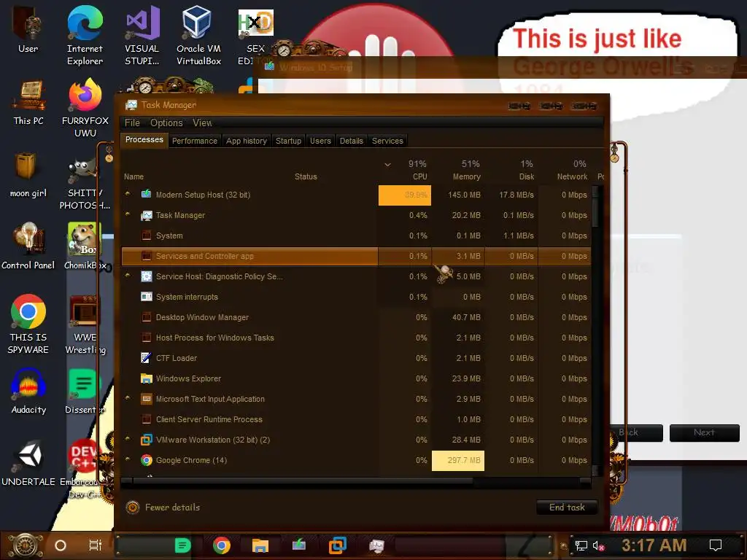Switch to Windows Setup taskbar icon
The image size is (747, 560).
coord(298,545)
